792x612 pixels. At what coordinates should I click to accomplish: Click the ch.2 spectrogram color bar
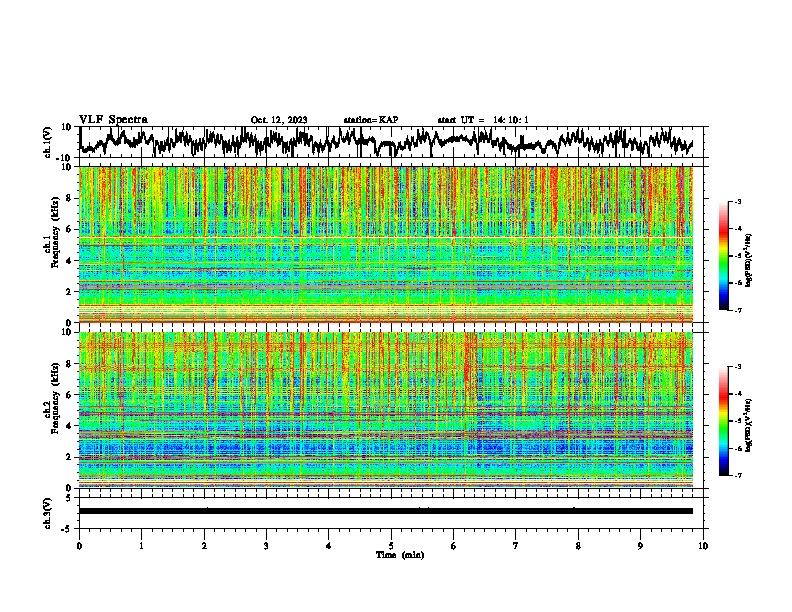tap(723, 421)
